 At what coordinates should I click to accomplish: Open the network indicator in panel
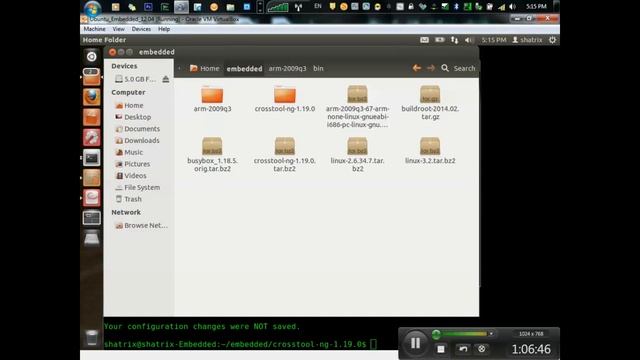[454, 40]
